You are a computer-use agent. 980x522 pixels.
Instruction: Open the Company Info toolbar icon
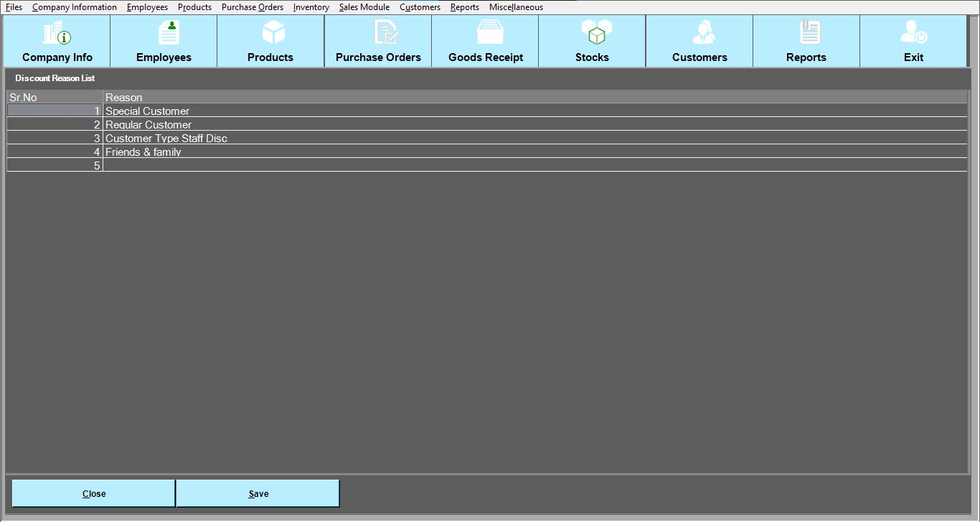tap(57, 34)
